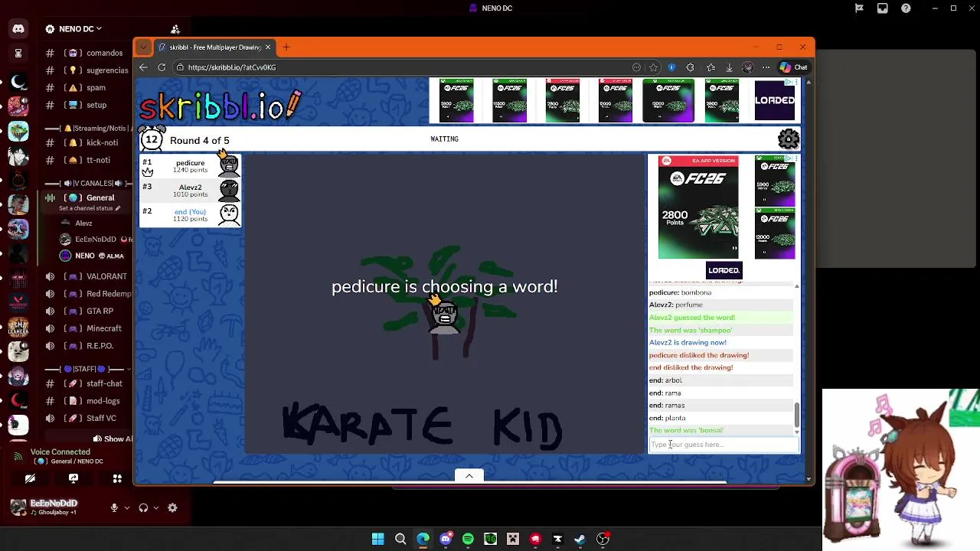Select player Alevz2 in scoreboard
Screen dimensions: 980x551
coord(190,190)
